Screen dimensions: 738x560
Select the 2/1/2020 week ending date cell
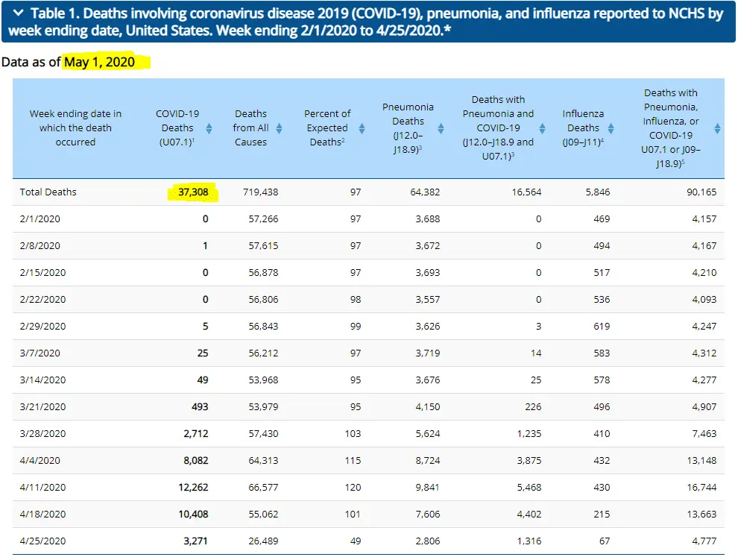[40, 219]
